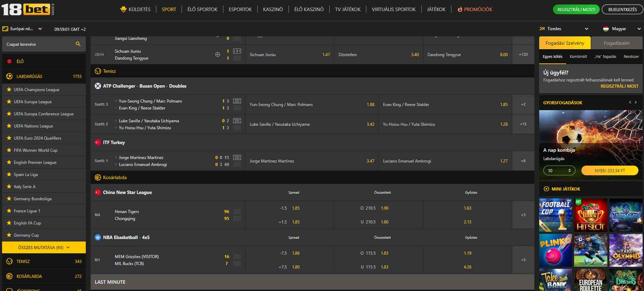
Task: Click the search magnifier icon in team search
Action: pos(78,44)
